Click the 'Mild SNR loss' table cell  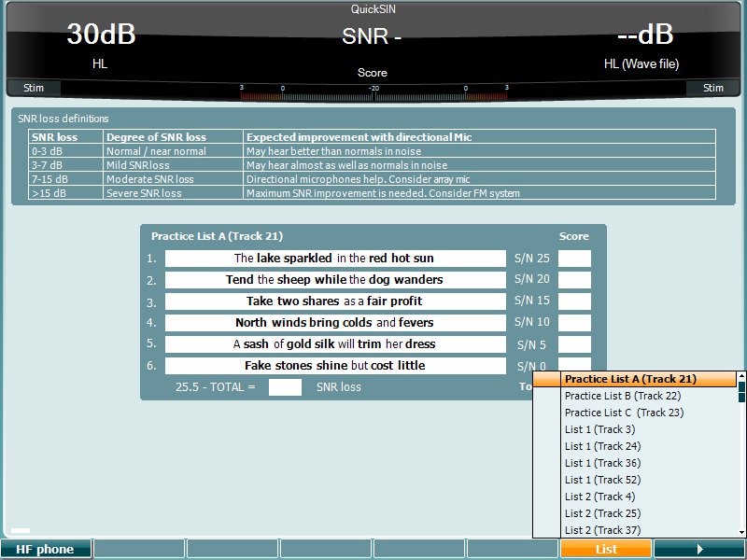(174, 165)
